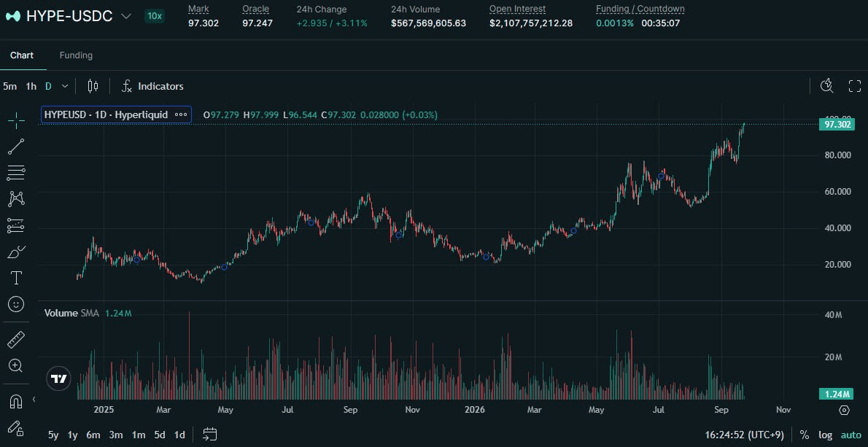Collapse the drawing toolbar arrow
This screenshot has width=868, height=447.
pos(34,400)
